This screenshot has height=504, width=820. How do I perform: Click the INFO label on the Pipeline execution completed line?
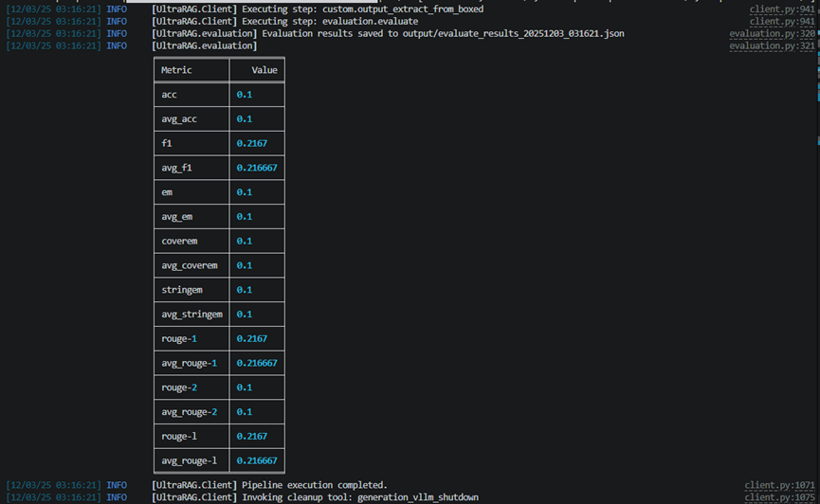tap(117, 485)
